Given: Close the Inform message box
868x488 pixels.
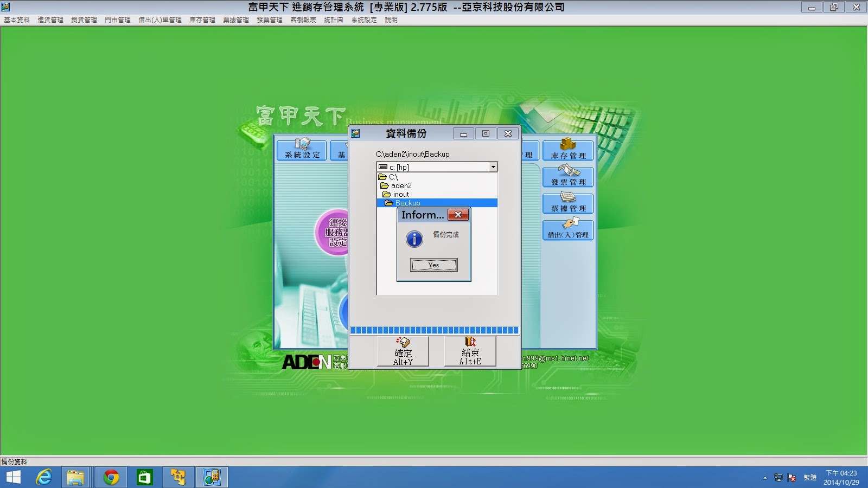Looking at the screenshot, I should click(458, 215).
